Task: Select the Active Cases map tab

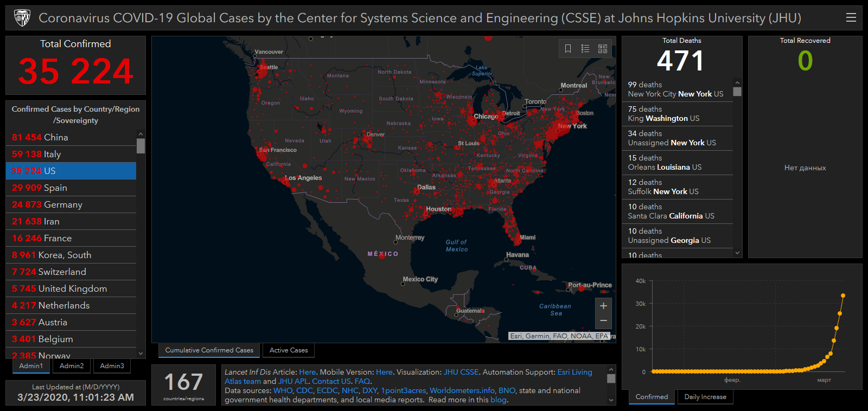Action: pyautogui.click(x=289, y=350)
